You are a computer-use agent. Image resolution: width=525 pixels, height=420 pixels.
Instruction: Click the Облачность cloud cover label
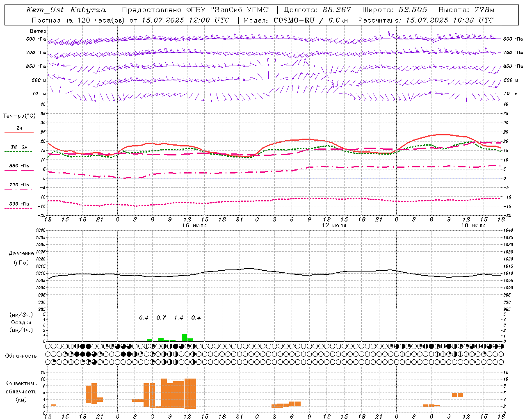21,356
